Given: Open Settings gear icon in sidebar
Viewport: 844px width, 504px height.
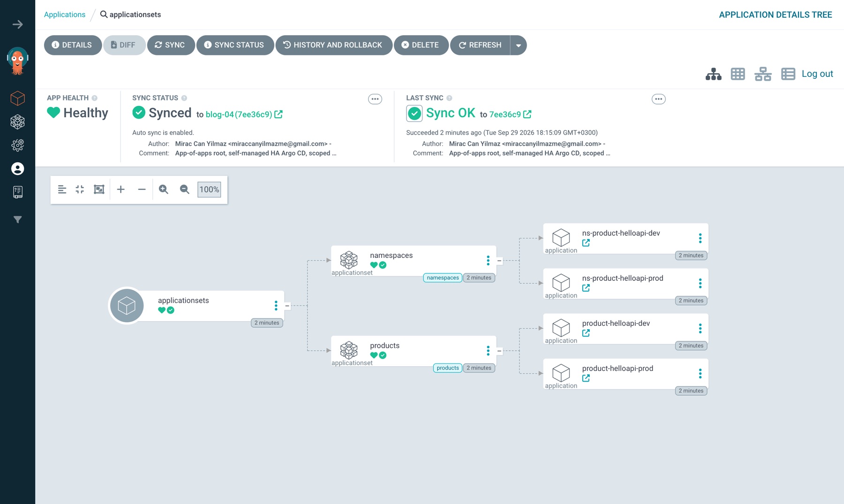Looking at the screenshot, I should (18, 145).
